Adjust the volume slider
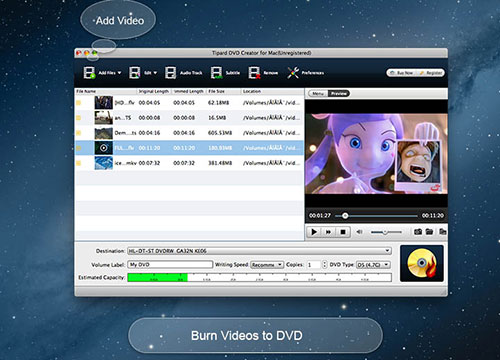The height and width of the screenshot is (360, 500). point(386,232)
